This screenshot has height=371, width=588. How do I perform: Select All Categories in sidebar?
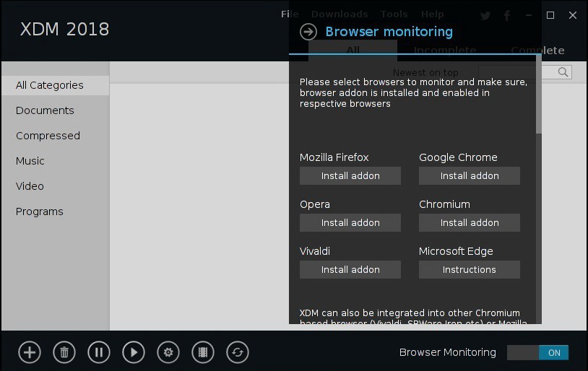click(x=56, y=85)
